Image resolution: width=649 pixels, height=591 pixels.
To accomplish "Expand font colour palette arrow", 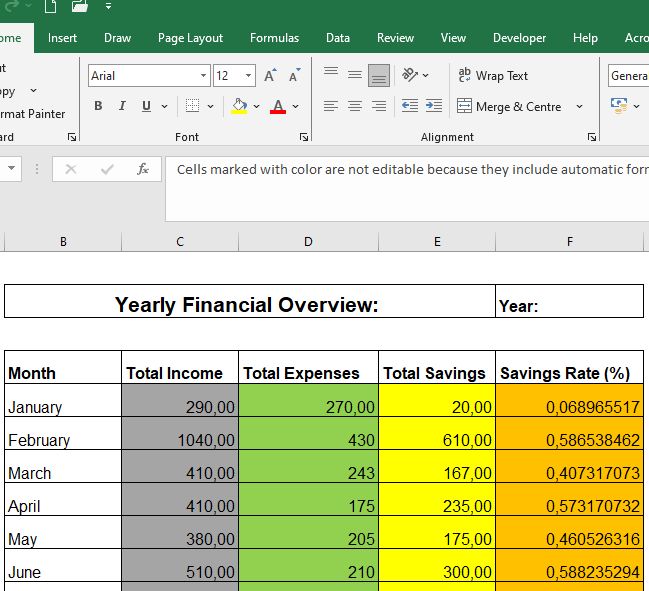I will pyautogui.click(x=295, y=106).
